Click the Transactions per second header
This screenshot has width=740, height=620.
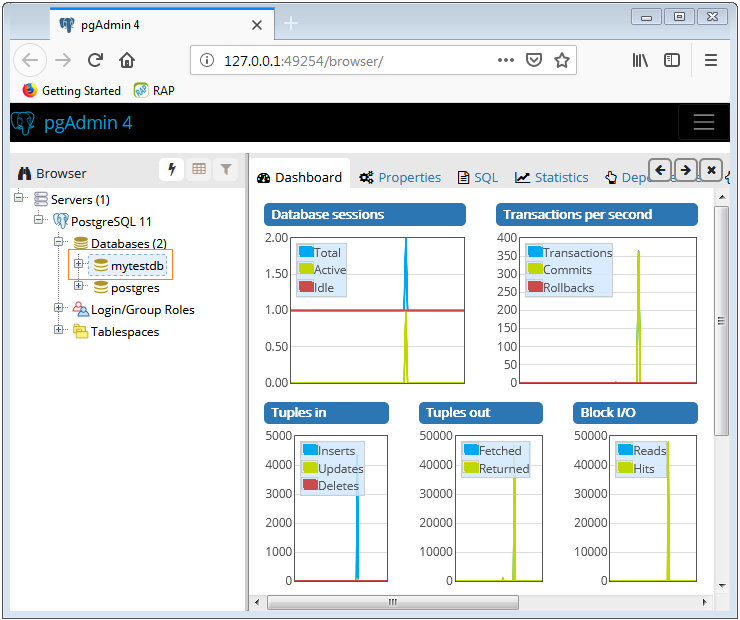click(597, 215)
